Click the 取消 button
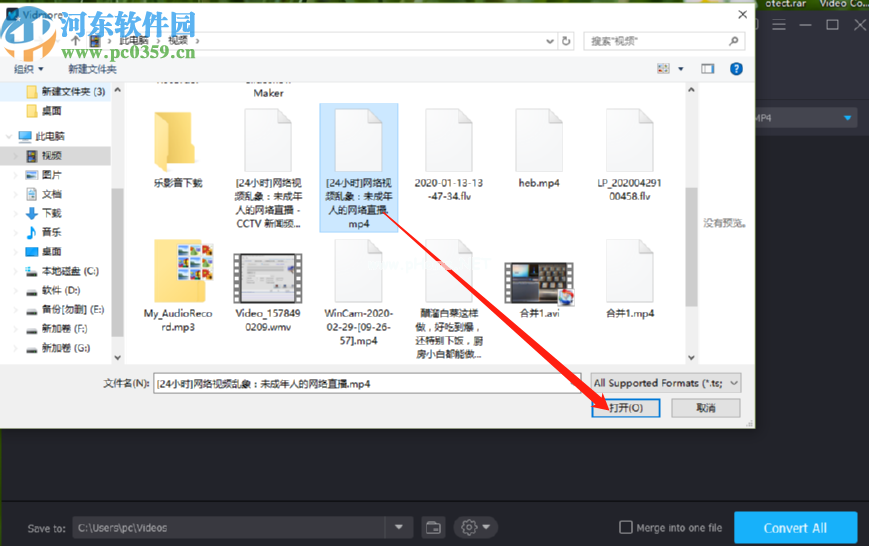The height and width of the screenshot is (546, 869). tap(706, 408)
